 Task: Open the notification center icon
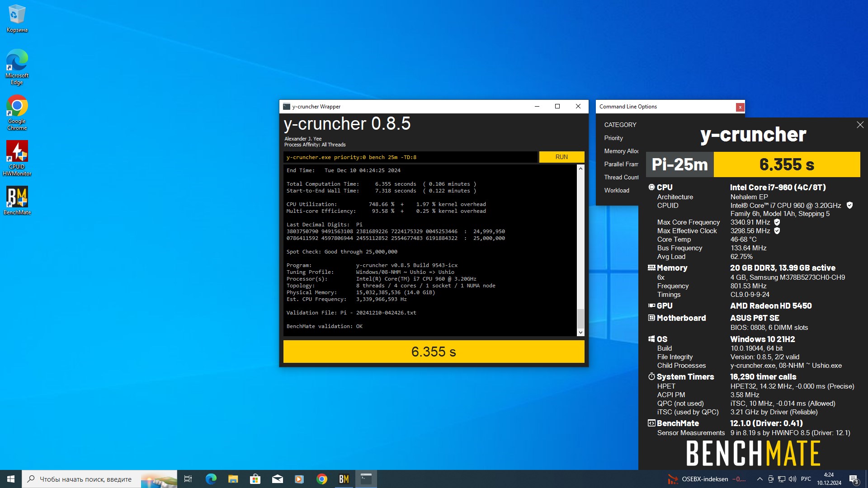[x=854, y=479]
